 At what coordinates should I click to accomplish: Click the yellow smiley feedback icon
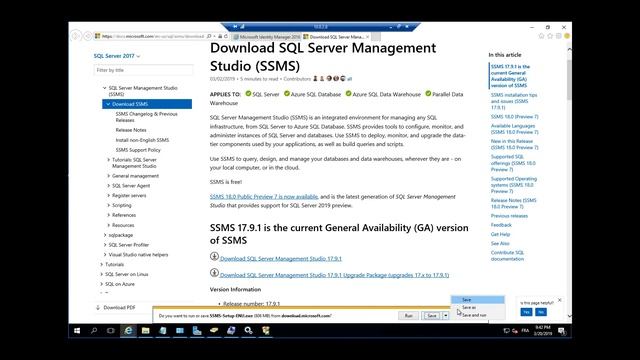pos(567,36)
